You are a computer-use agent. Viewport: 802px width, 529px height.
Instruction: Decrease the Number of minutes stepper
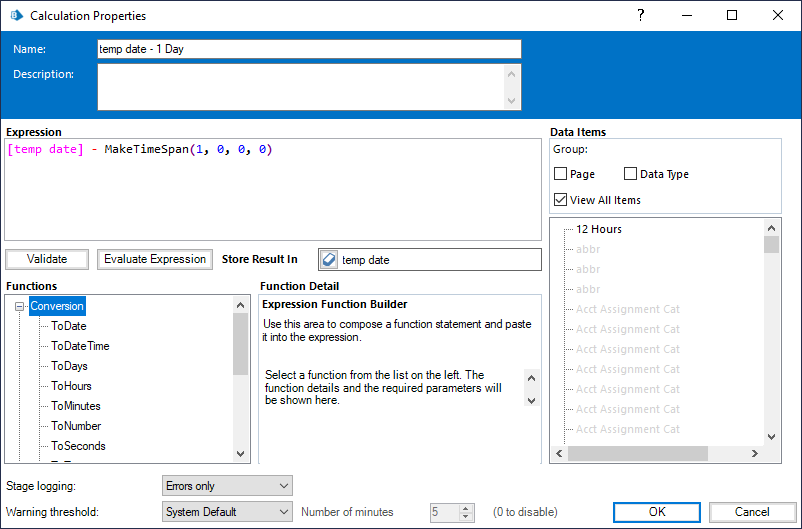[x=465, y=516]
